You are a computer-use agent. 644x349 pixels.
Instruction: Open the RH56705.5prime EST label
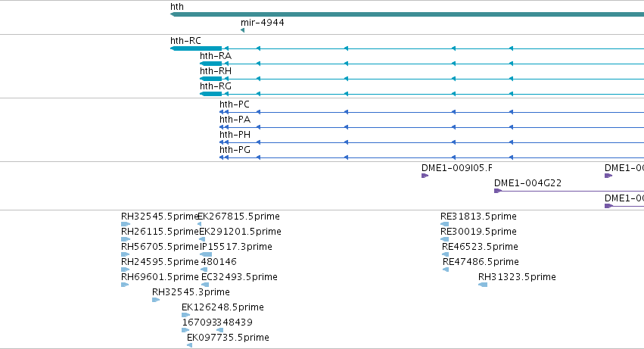(160, 247)
